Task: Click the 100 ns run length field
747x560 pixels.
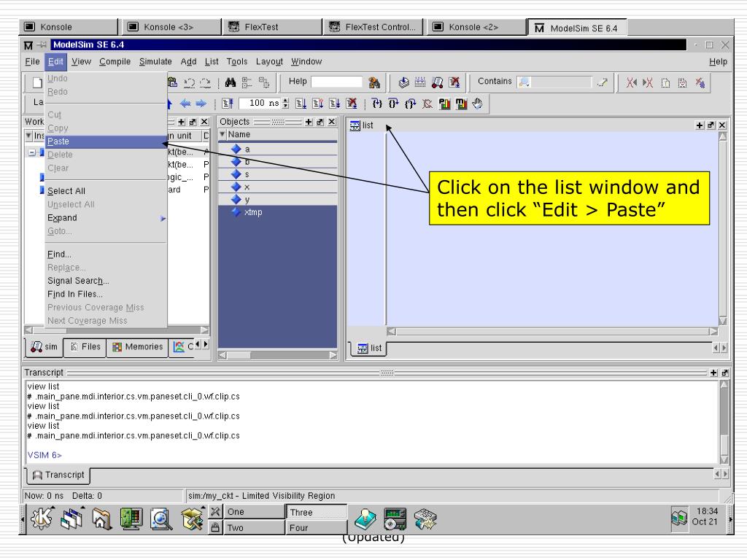Action: [260, 104]
